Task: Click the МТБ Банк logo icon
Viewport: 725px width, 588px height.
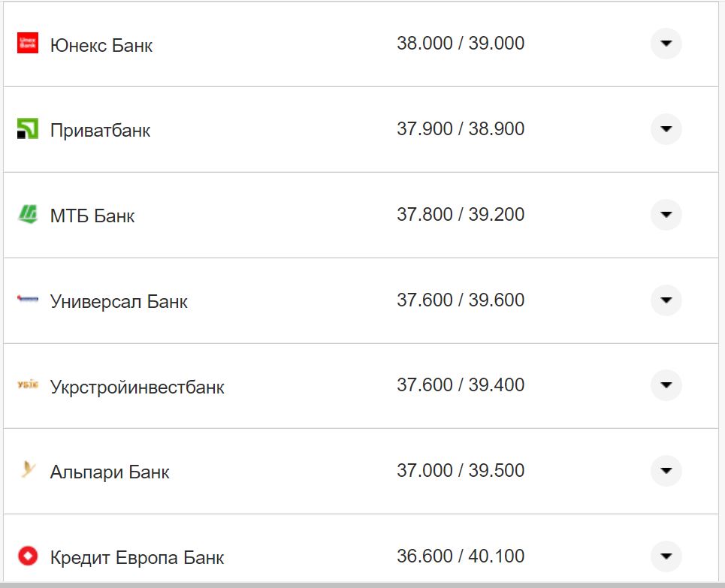Action: coord(27,215)
